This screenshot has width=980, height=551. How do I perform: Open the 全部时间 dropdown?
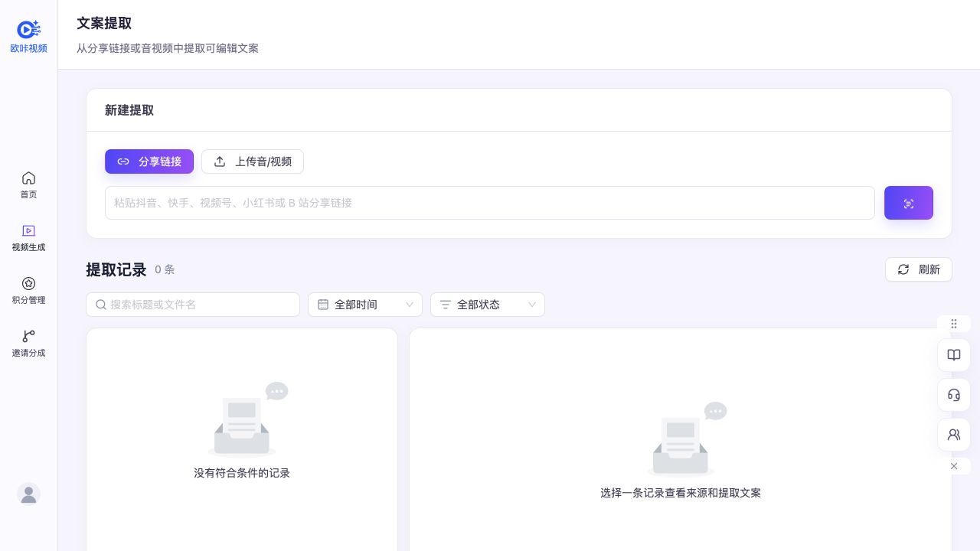click(x=365, y=305)
